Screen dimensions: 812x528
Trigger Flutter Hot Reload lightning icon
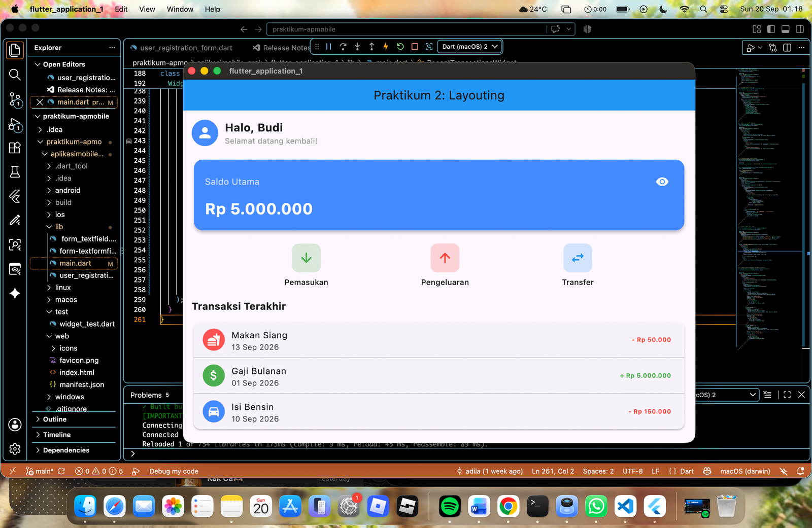point(386,47)
